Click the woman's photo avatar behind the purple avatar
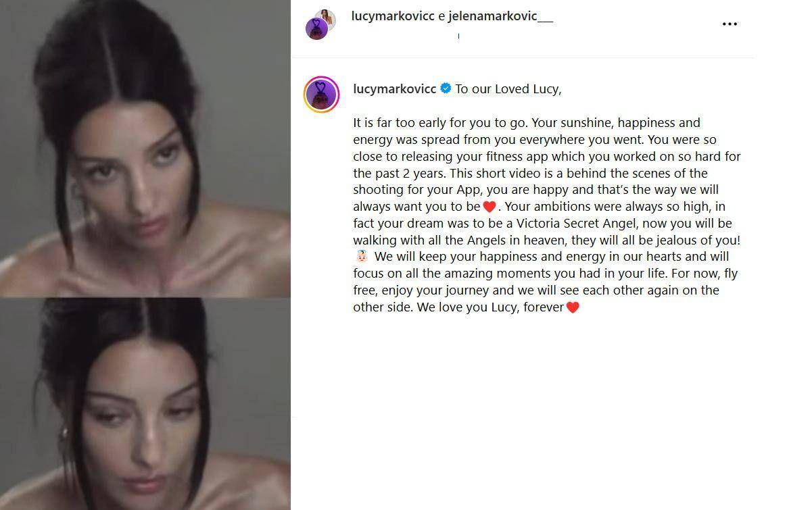This screenshot has width=812, height=510. [327, 19]
